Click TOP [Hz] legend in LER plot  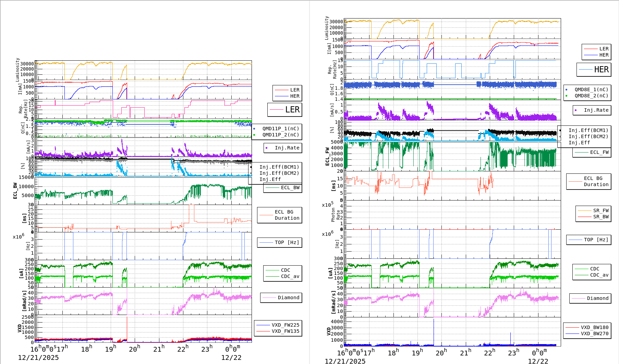coord(280,242)
